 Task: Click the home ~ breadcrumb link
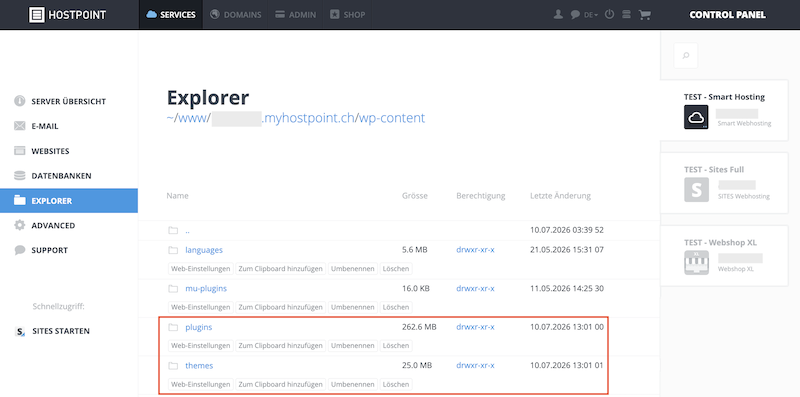170,118
